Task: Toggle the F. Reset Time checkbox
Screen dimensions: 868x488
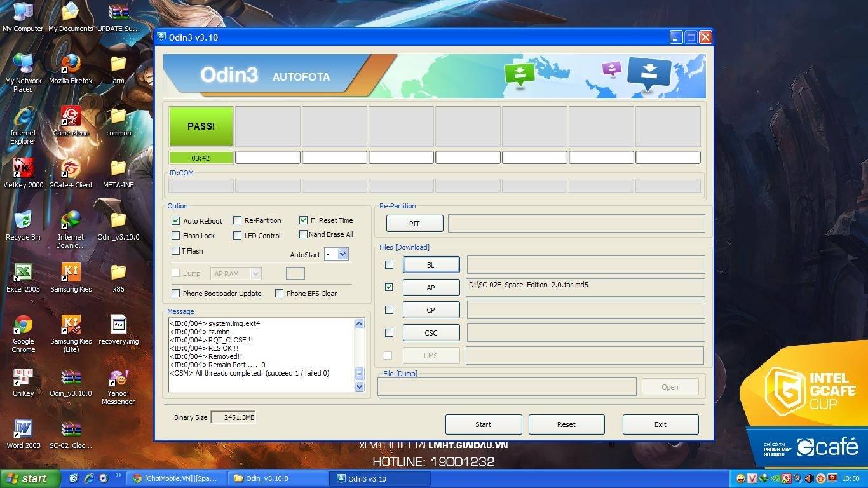Action: (x=304, y=220)
